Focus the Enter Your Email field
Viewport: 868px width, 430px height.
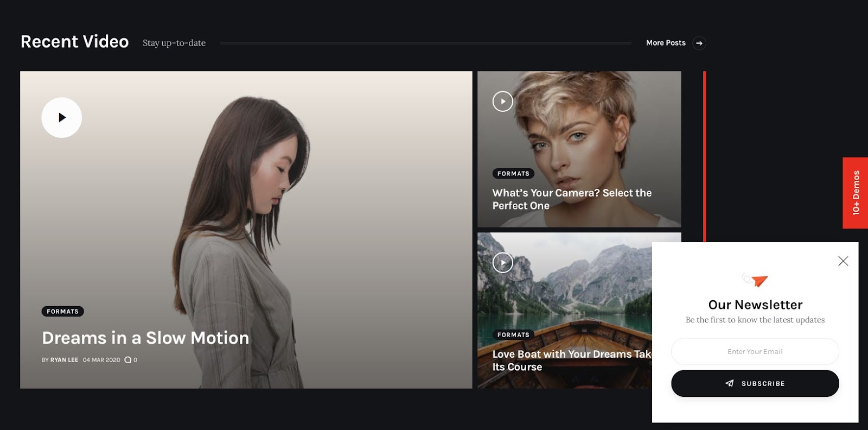tap(755, 351)
